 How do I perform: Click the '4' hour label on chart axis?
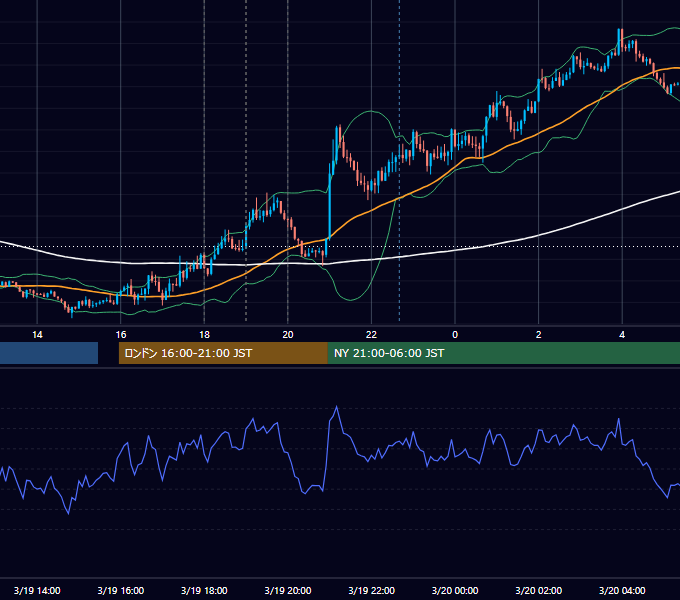(622, 335)
